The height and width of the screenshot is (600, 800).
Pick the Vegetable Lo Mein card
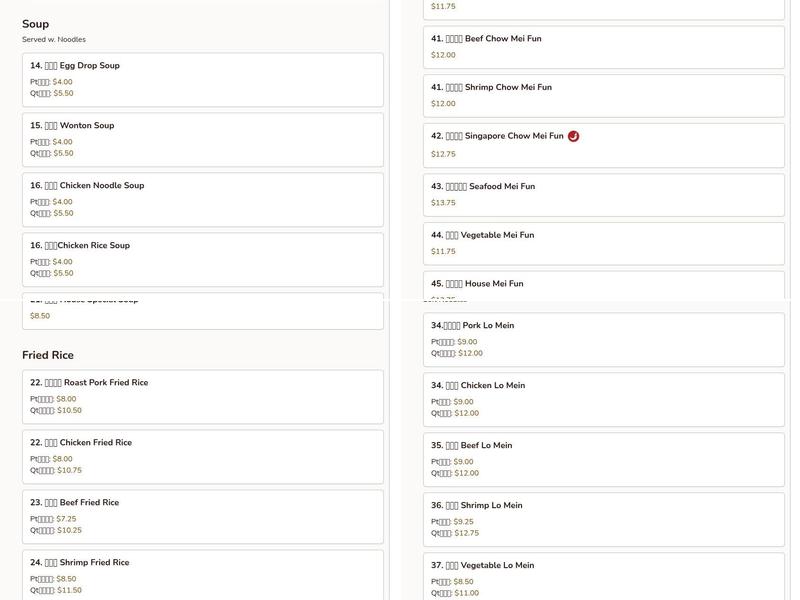[603, 577]
